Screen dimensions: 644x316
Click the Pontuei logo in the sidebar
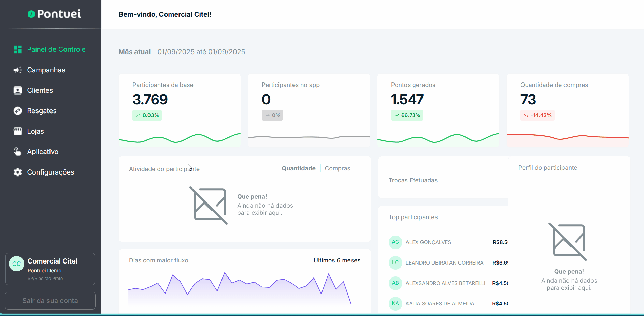55,14
